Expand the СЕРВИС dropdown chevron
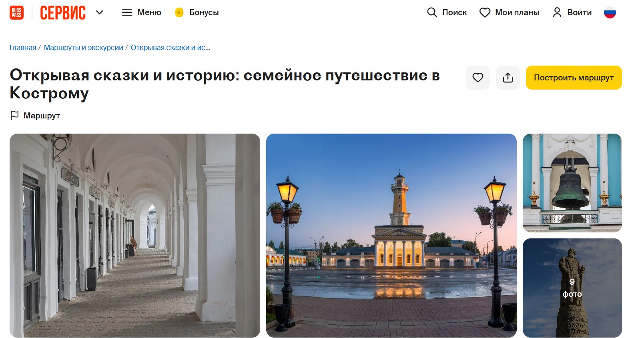Image resolution: width=644 pixels, height=338 pixels. 100,12
